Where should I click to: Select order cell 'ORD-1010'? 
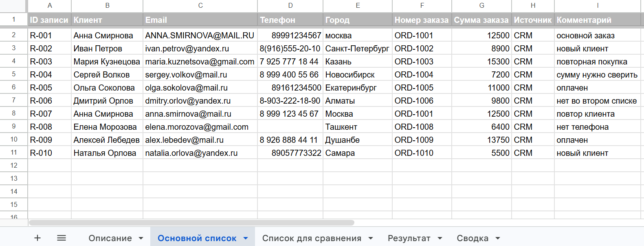pyautogui.click(x=422, y=153)
